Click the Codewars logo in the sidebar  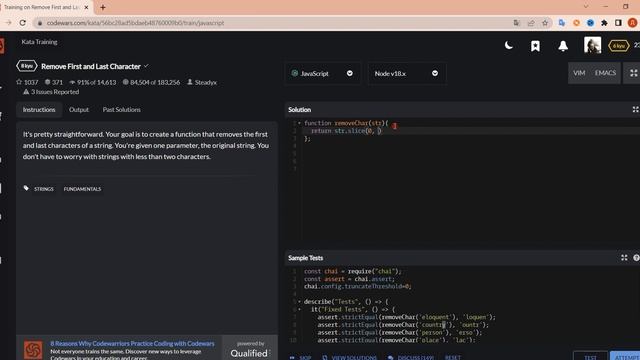pyautogui.click(x=2, y=45)
